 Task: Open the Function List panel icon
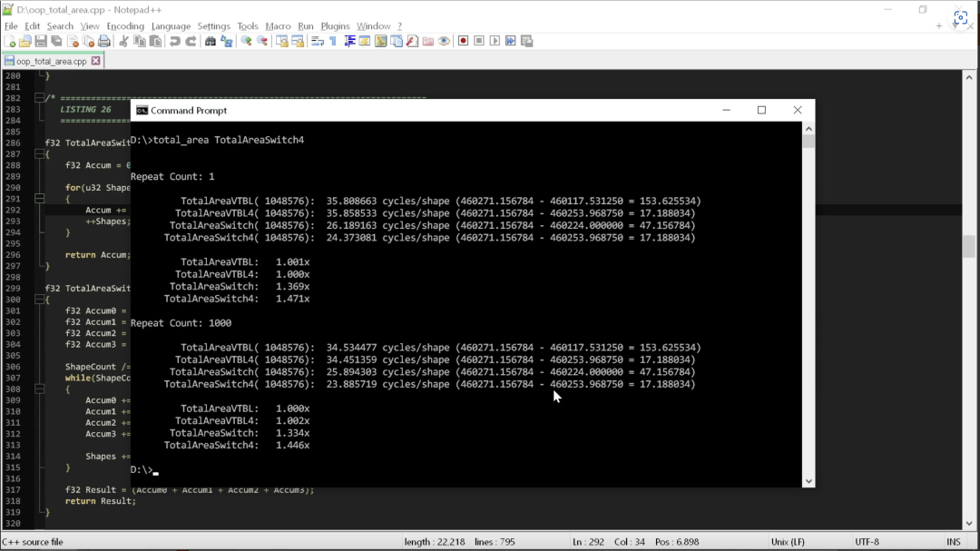pos(413,41)
